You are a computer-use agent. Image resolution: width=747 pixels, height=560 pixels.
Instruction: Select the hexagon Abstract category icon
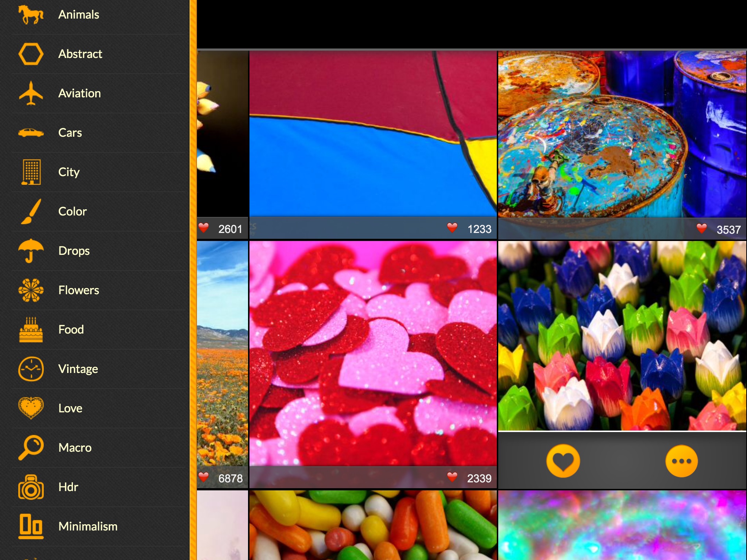tap(31, 54)
